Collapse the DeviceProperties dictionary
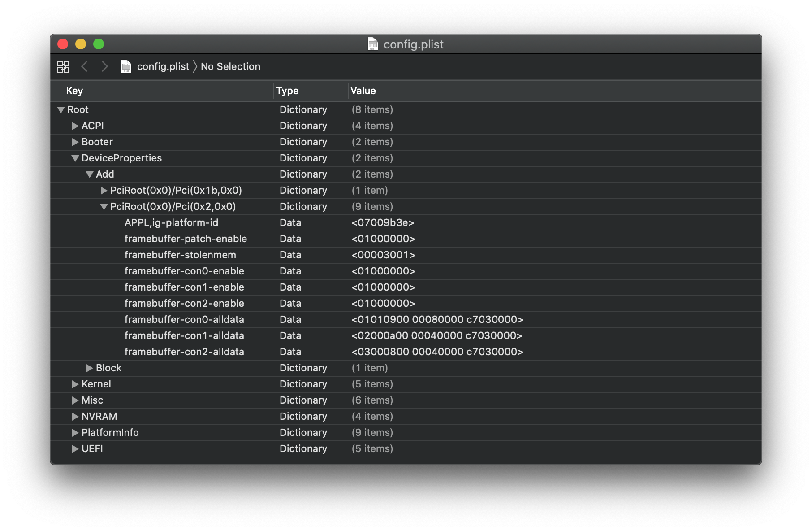 tap(75, 158)
